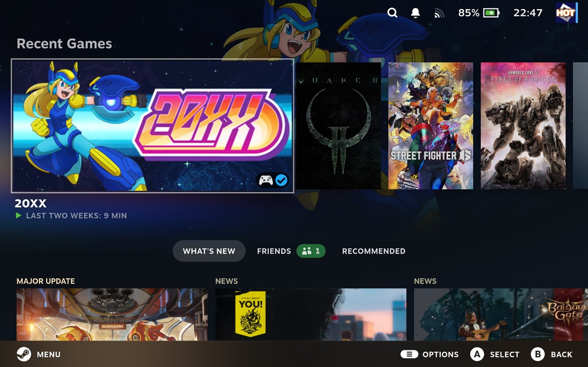
Task: Click the battery charging indicator
Action: pyautogui.click(x=491, y=13)
